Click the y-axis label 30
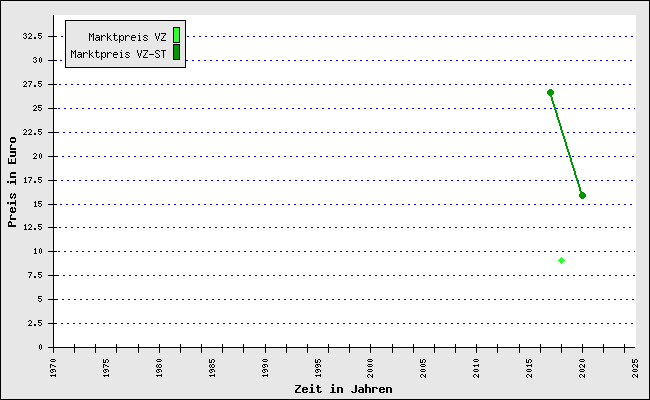Screen dimensions: 650x400 coord(38,61)
